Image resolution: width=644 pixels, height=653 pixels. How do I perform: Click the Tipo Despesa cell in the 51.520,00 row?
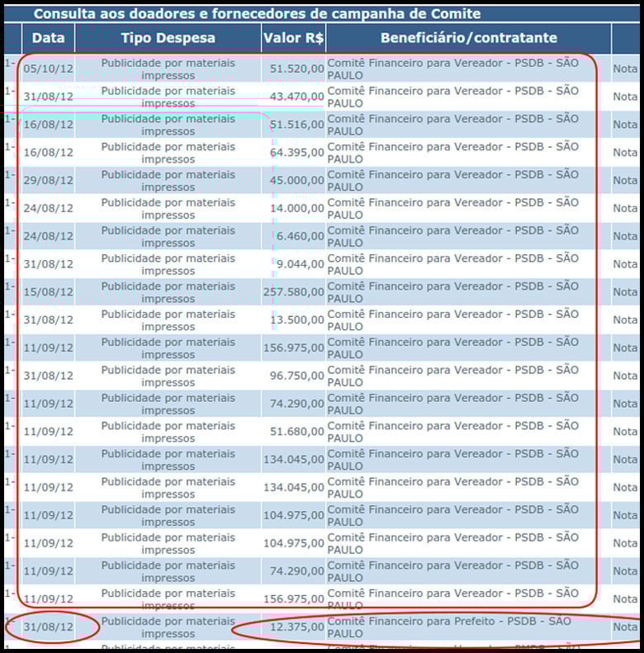click(168, 69)
